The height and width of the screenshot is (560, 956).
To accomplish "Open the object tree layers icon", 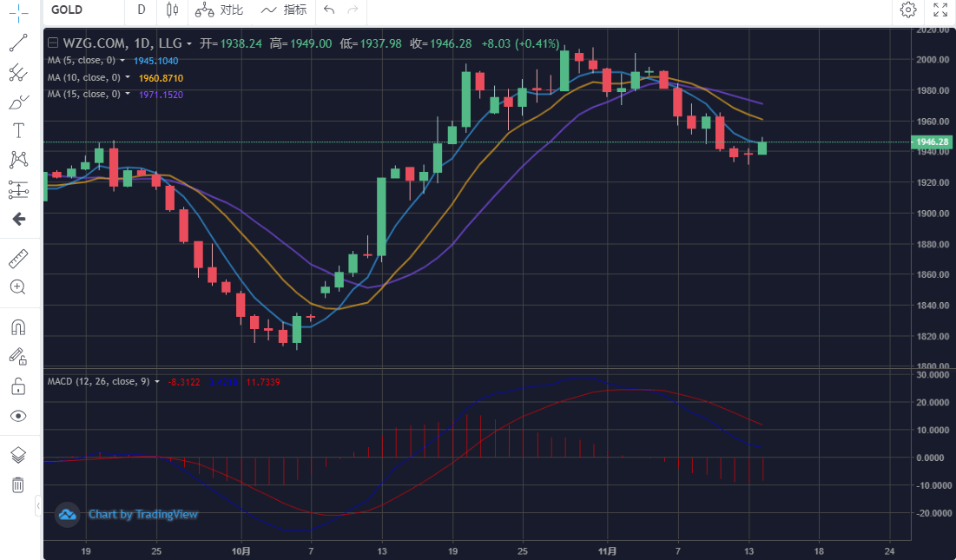I will pos(18,455).
